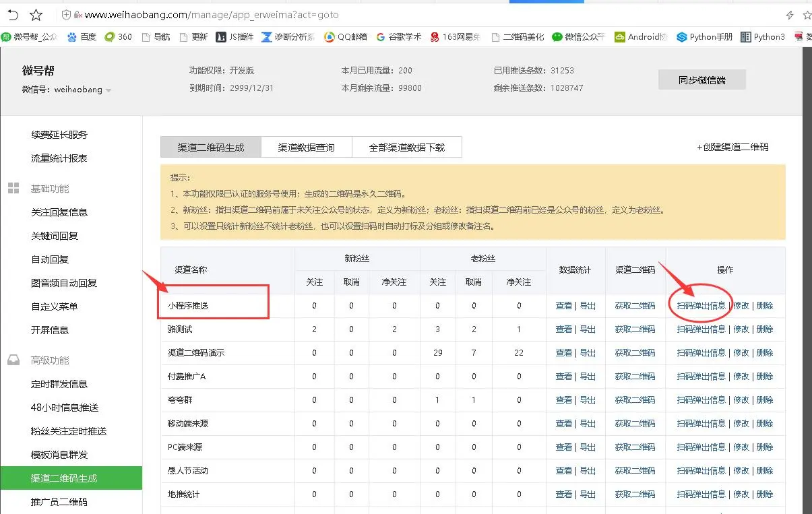
Task: Open the 诊断分析 bookmark
Action: click(x=288, y=37)
